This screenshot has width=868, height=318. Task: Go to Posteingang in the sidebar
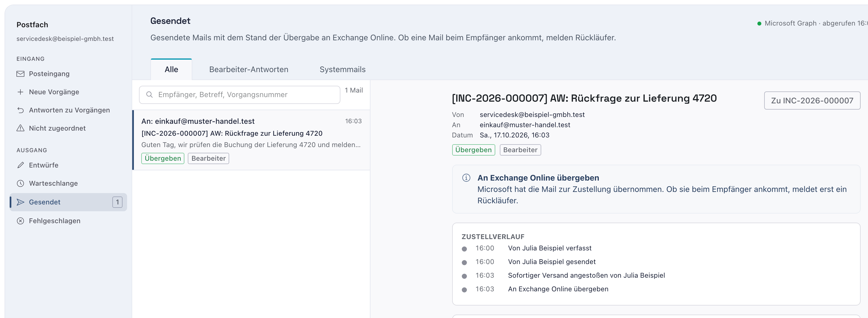68,74
